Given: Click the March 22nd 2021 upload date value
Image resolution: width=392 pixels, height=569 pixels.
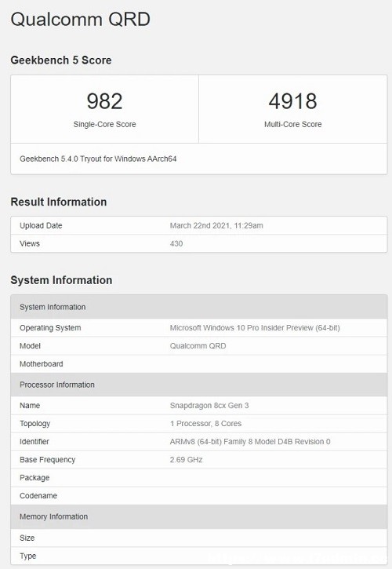Looking at the screenshot, I should pyautogui.click(x=216, y=225).
